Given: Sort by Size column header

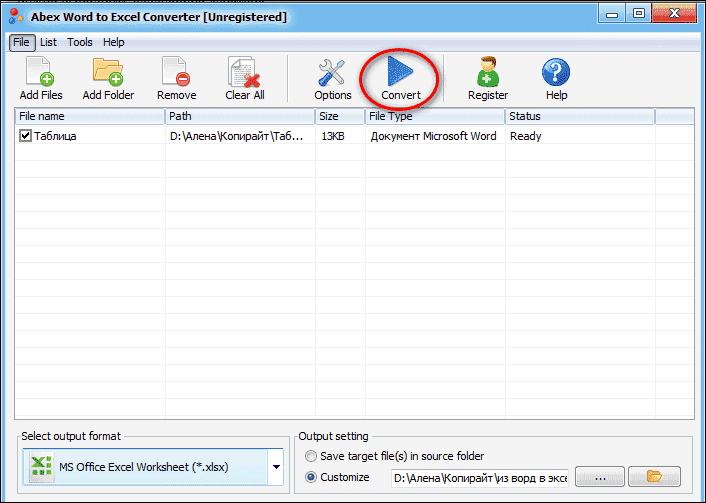Looking at the screenshot, I should tap(340, 116).
